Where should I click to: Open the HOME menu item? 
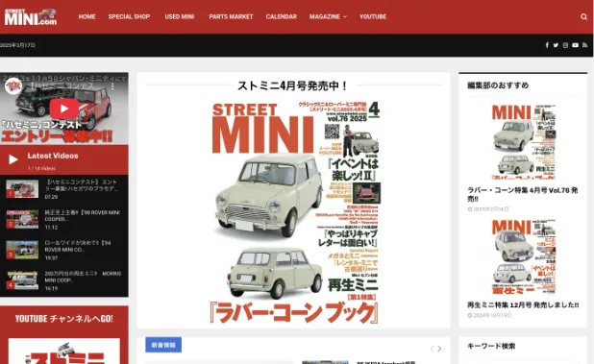point(87,16)
